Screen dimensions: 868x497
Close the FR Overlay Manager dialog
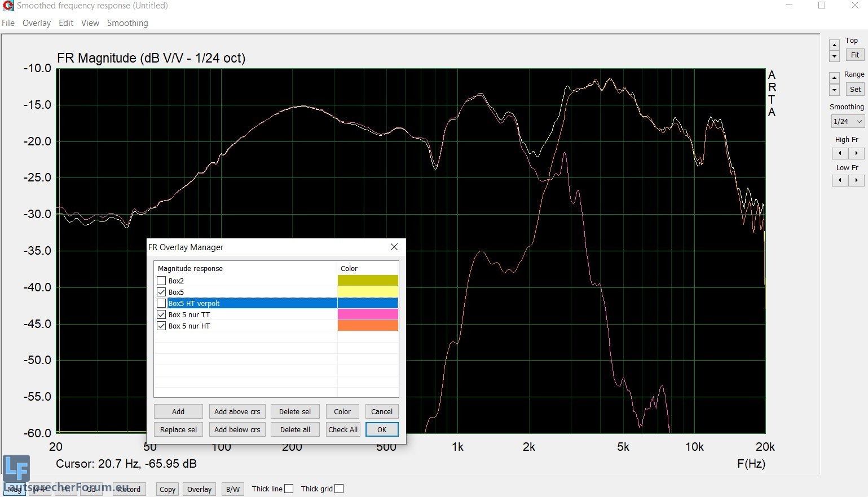[394, 247]
